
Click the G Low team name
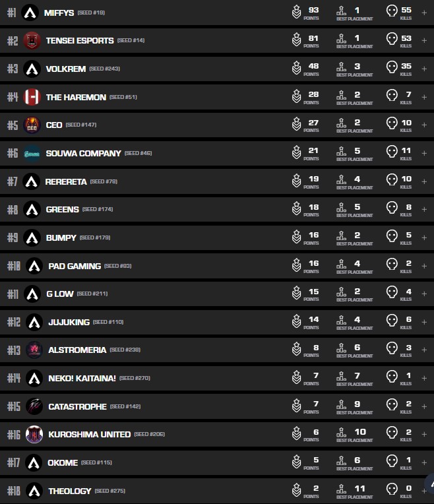pos(59,294)
